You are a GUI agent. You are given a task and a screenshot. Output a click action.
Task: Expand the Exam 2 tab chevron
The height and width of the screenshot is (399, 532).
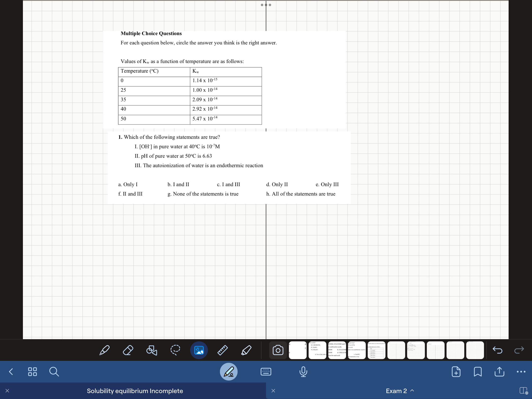[x=412, y=391]
